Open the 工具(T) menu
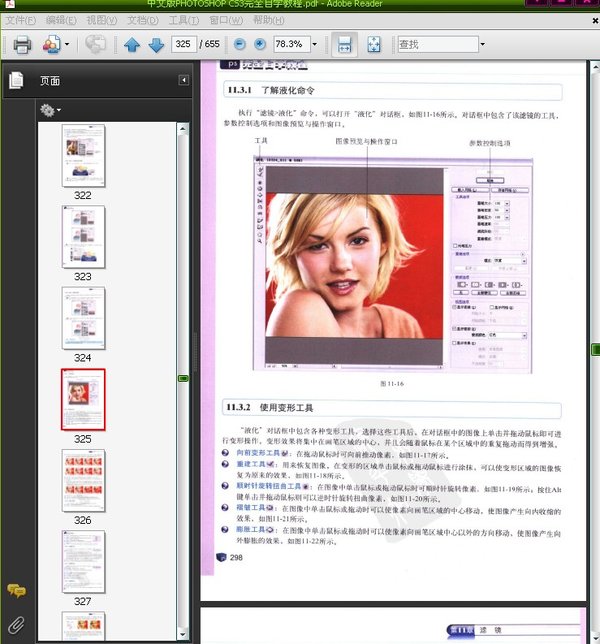This screenshot has width=600, height=644. coord(183,20)
